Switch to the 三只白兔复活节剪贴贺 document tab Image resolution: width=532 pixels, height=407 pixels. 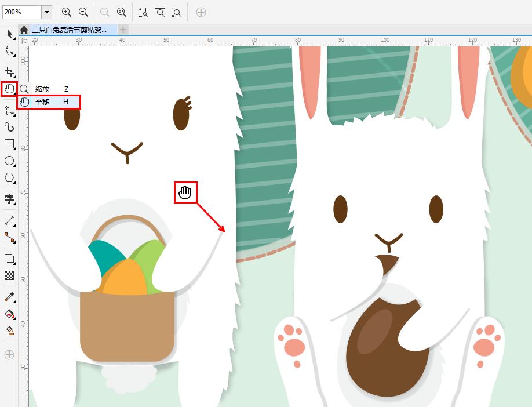pos(69,30)
